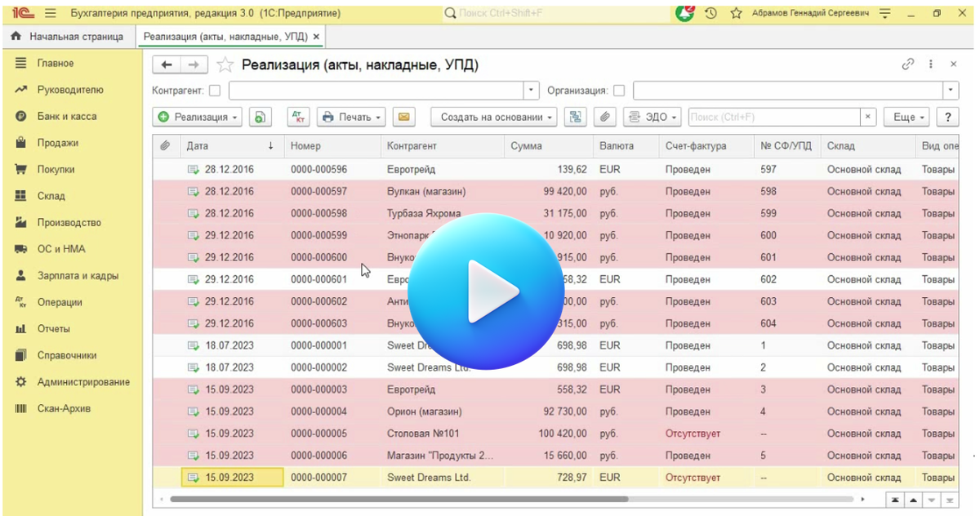Viewport: 980px width, 516px height.
Task: Open related documents structure icon
Action: (x=576, y=117)
